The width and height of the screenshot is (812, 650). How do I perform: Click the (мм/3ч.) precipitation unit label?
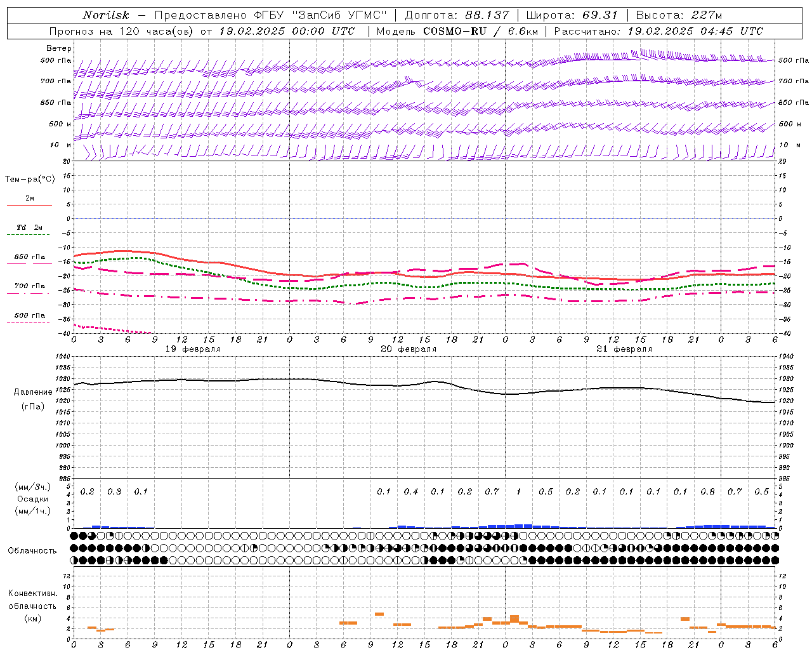[33, 487]
